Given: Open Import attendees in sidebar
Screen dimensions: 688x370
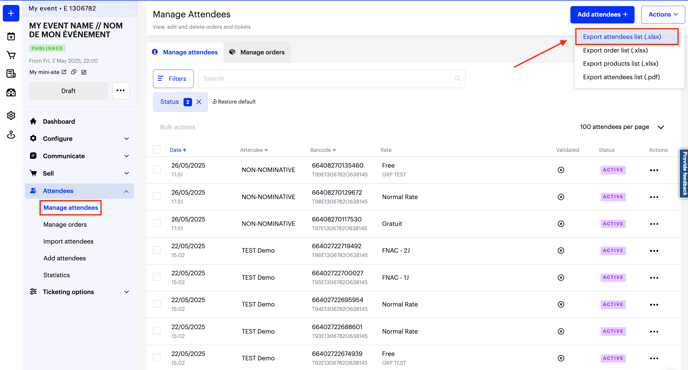Looking at the screenshot, I should click(x=68, y=241).
